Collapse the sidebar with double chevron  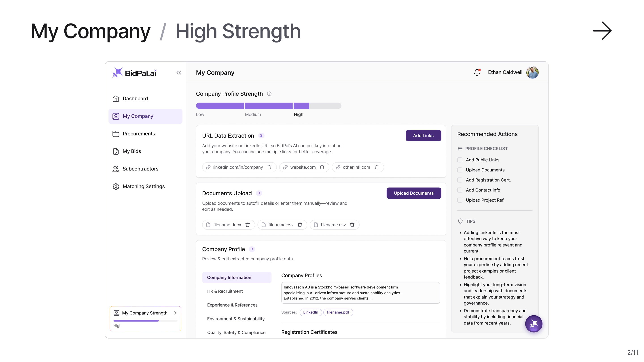[x=178, y=73]
